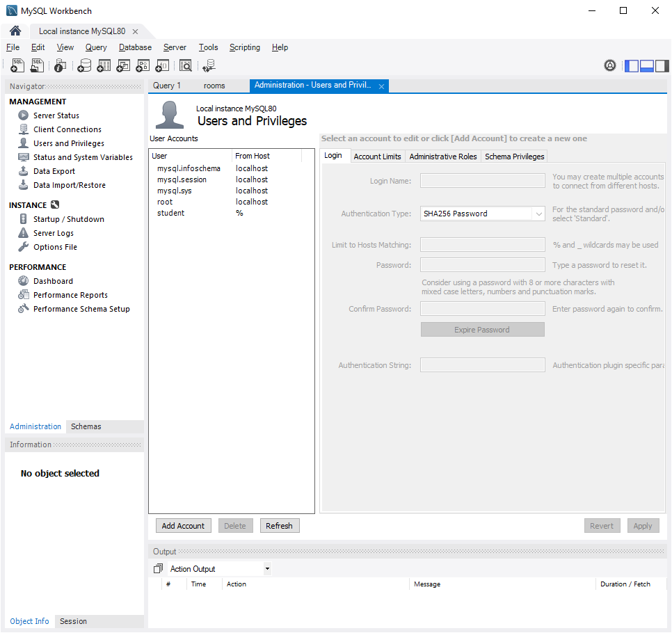The height and width of the screenshot is (633, 672).
Task: Search table data toolbar icon
Action: (x=186, y=65)
